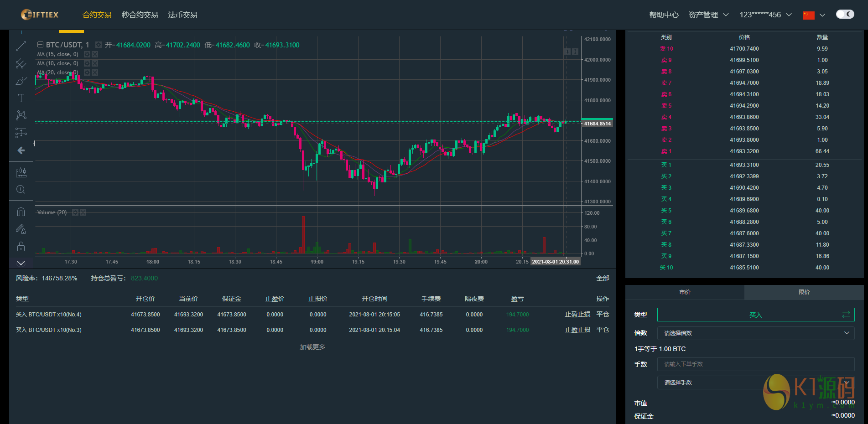Image resolution: width=868 pixels, height=424 pixels.
Task: Click the 买入 type selector button
Action: pos(756,315)
